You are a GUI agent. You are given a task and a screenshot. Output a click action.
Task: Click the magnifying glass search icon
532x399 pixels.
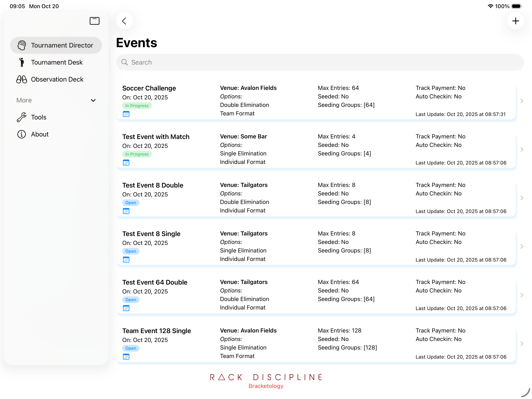(124, 62)
